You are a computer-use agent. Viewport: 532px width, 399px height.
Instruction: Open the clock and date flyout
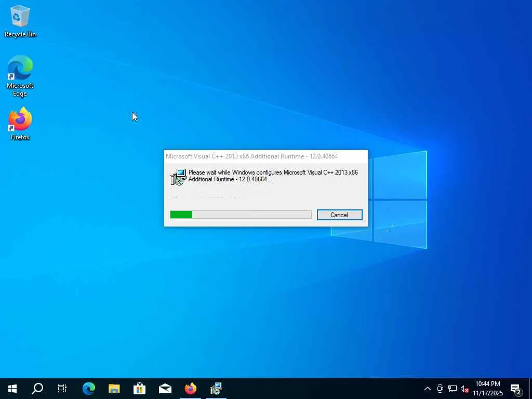click(488, 389)
